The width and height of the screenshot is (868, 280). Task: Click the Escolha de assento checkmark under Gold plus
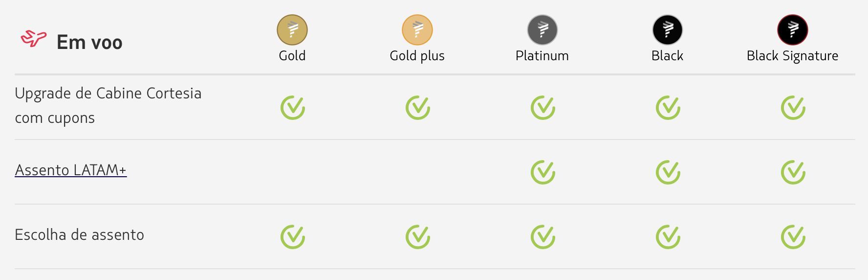(418, 237)
